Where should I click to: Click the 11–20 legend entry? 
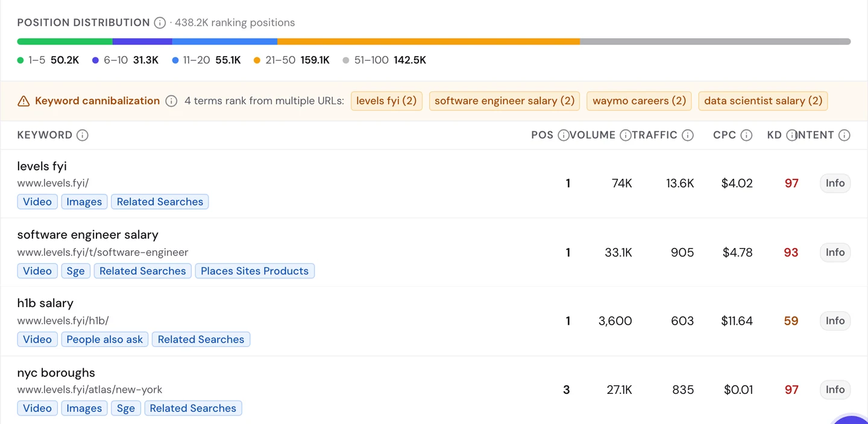point(206,60)
